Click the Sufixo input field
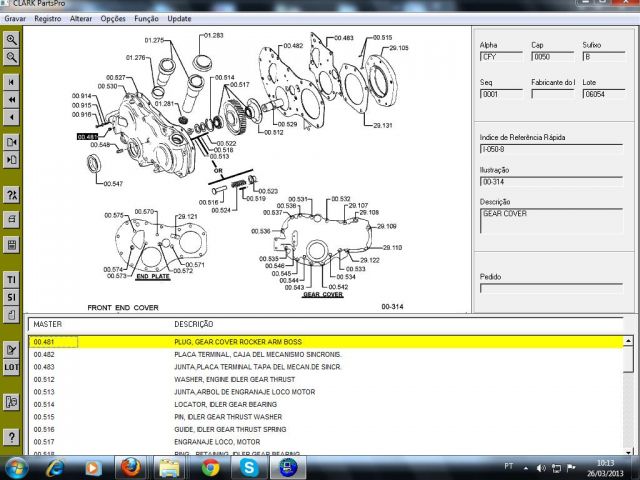This screenshot has width=640, height=480. pos(604,57)
